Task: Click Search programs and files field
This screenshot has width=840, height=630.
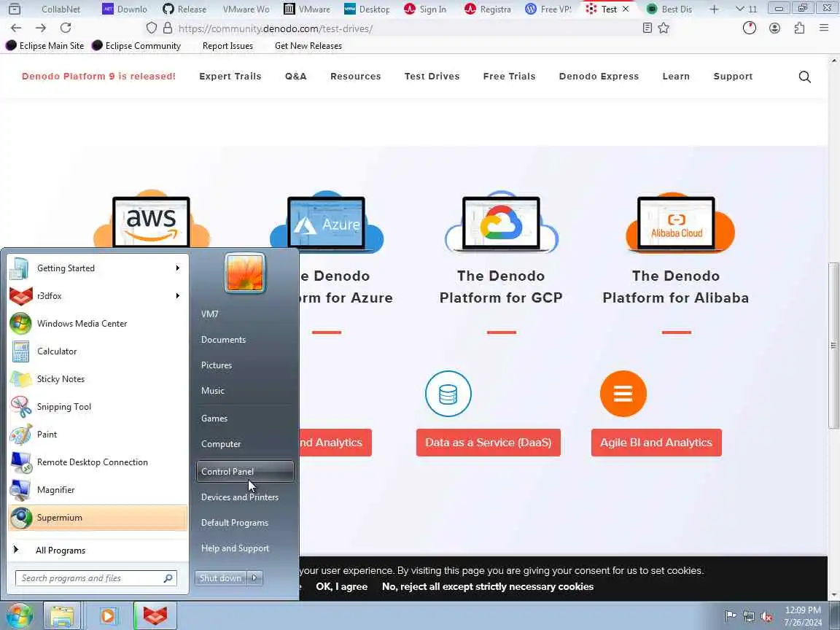Action: click(x=96, y=578)
